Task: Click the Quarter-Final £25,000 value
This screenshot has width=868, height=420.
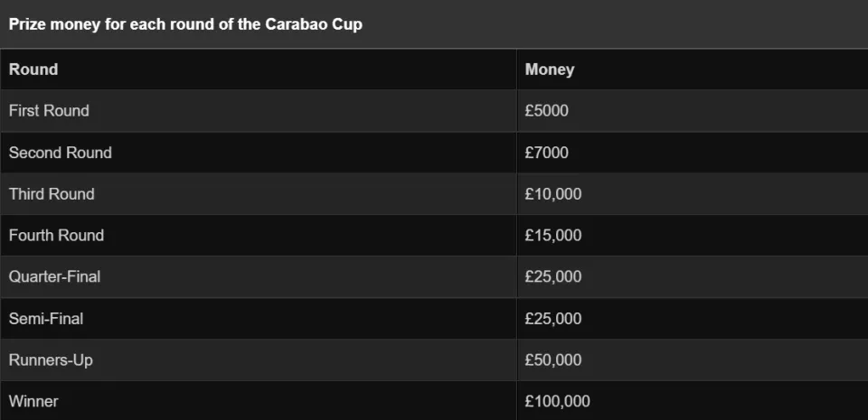Action: (x=553, y=276)
